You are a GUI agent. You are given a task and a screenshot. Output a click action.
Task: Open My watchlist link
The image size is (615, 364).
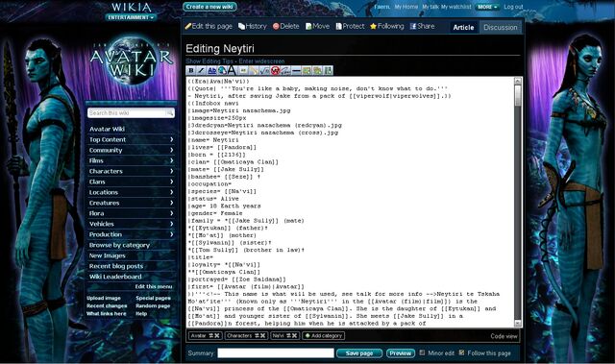(456, 7)
